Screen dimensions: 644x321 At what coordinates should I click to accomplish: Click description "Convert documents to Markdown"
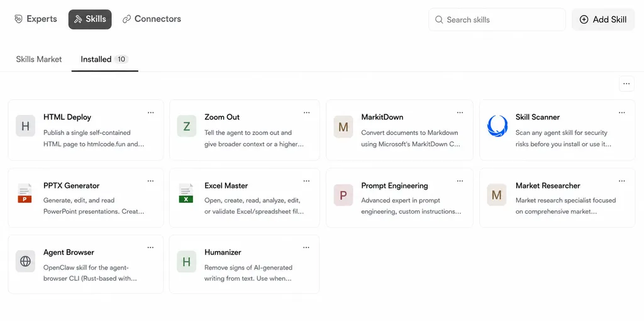(x=409, y=133)
